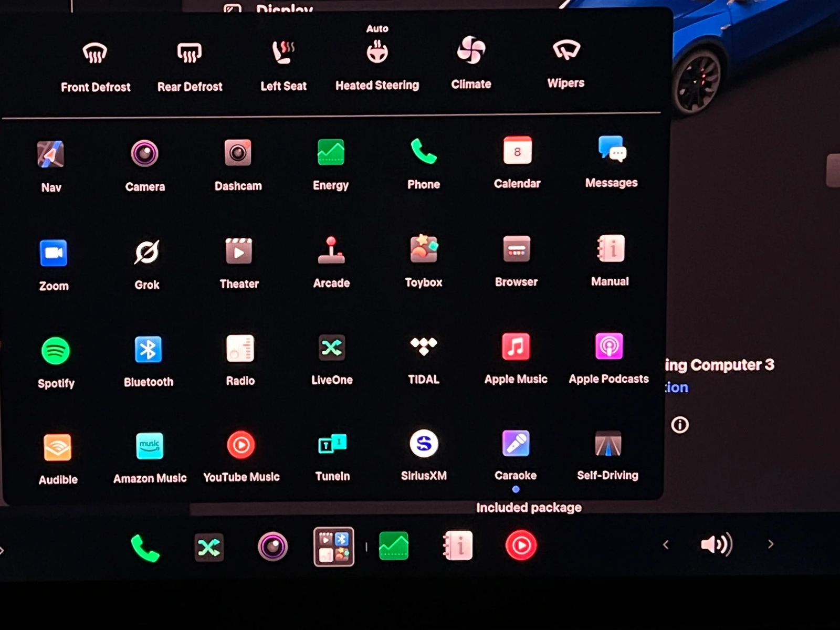Toggle Heated Steering wheel
This screenshot has width=840, height=630.
377,52
